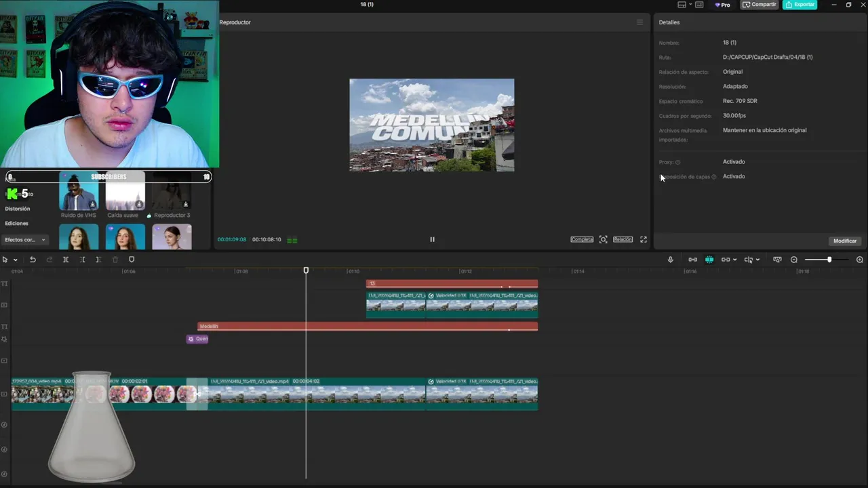This screenshot has height=488, width=868.
Task: Click the selection cursor tool in timeline toolbar
Action: tap(5, 260)
